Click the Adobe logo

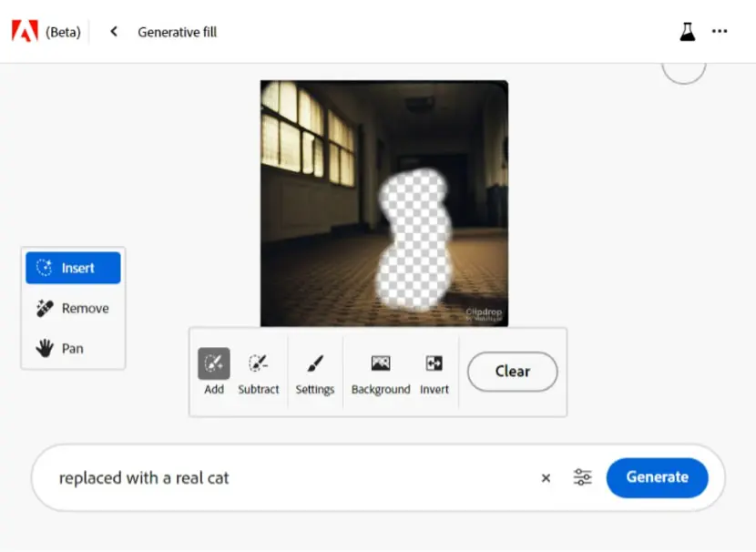tap(26, 31)
